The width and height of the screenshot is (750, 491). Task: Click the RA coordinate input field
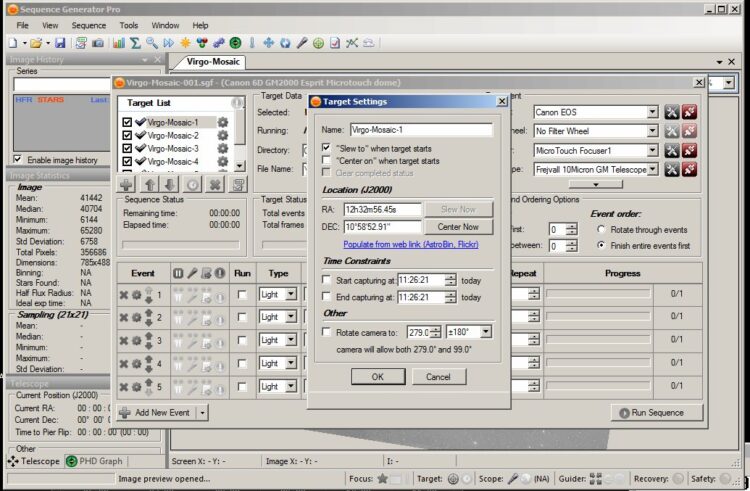coord(383,209)
